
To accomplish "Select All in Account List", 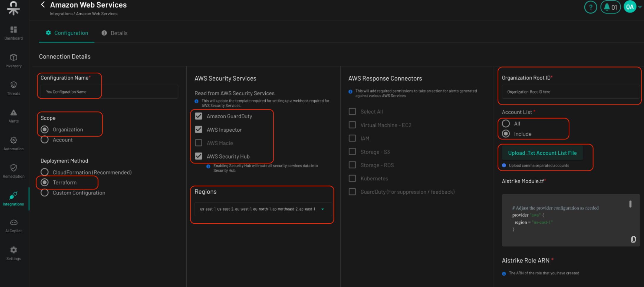I will 506,123.
